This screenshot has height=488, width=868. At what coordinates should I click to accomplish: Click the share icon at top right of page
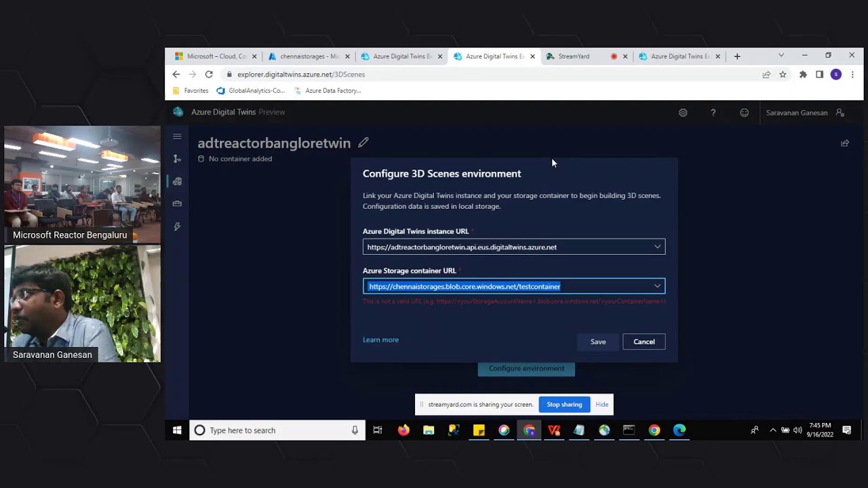tap(845, 143)
